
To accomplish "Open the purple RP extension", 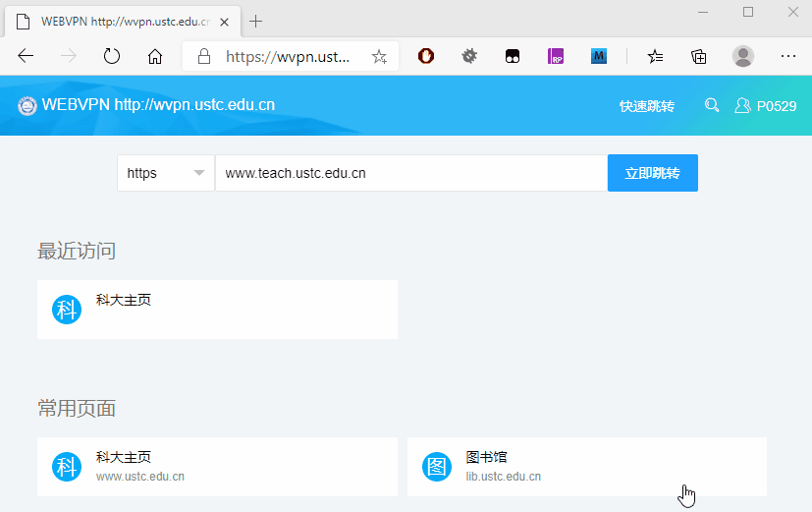I will (x=556, y=56).
